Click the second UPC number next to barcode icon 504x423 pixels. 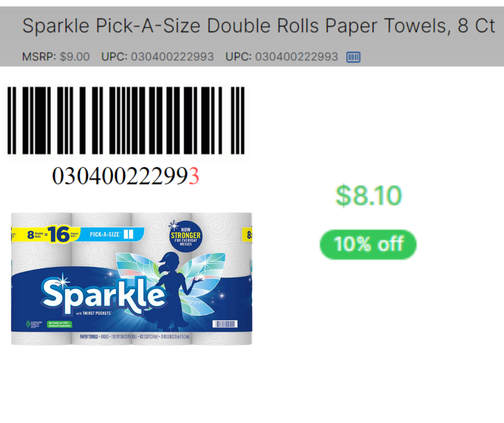pos(297,57)
